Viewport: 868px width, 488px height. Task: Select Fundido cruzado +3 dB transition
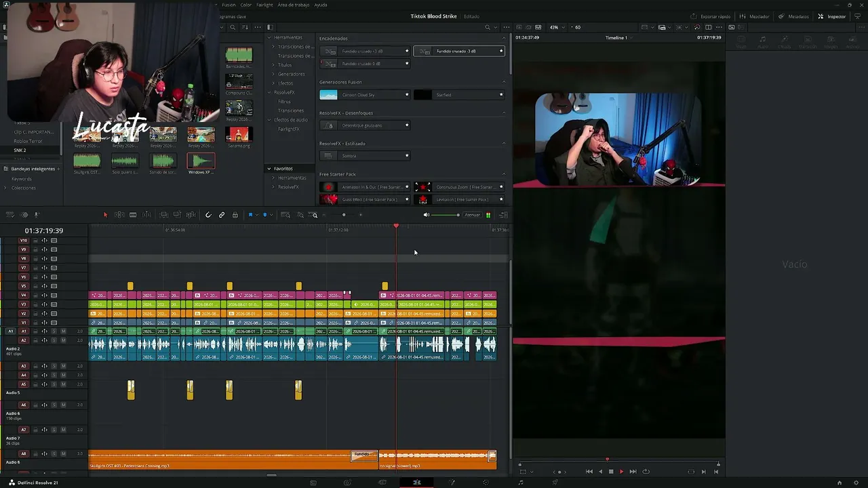[366, 52]
